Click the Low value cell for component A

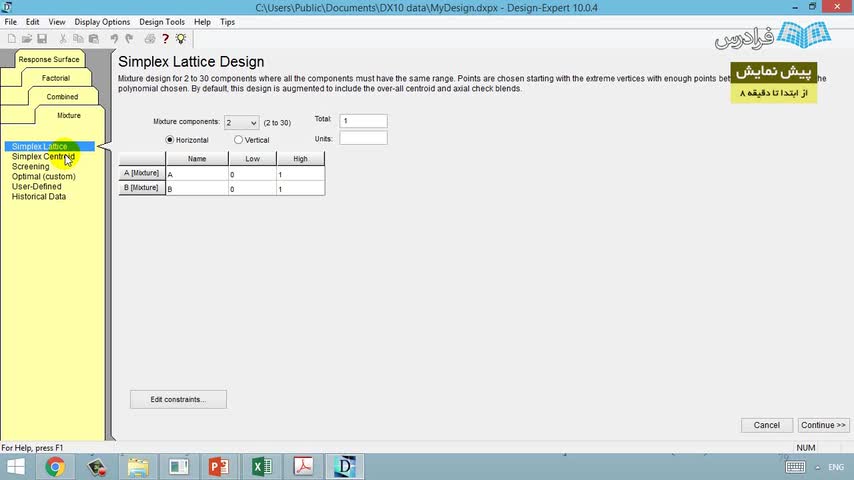[x=253, y=174]
